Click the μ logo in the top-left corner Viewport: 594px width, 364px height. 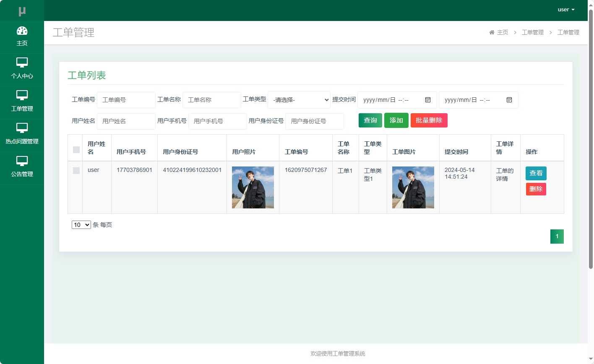click(22, 10)
